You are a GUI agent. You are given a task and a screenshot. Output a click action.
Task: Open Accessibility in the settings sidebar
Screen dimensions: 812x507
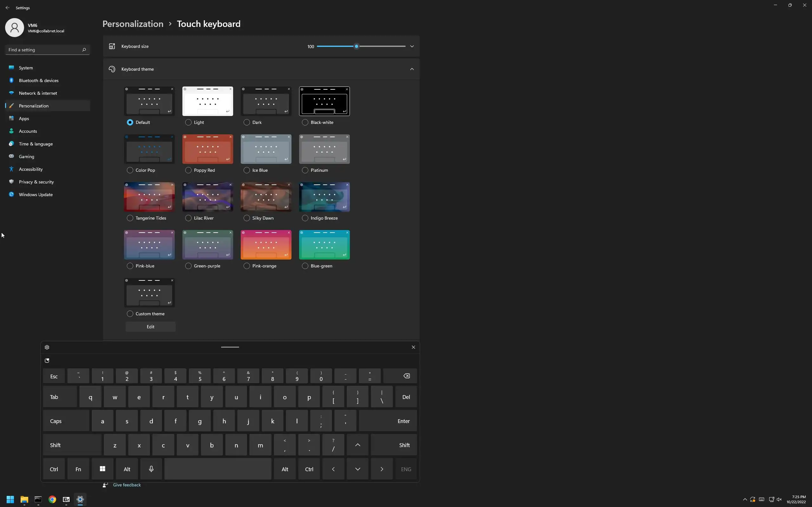[x=31, y=169]
